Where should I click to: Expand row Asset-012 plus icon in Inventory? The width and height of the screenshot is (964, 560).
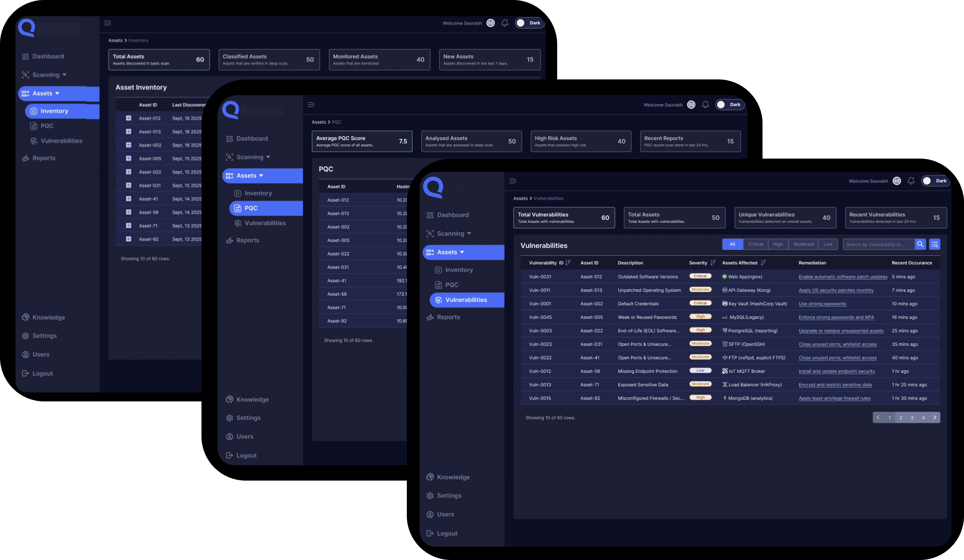129,118
